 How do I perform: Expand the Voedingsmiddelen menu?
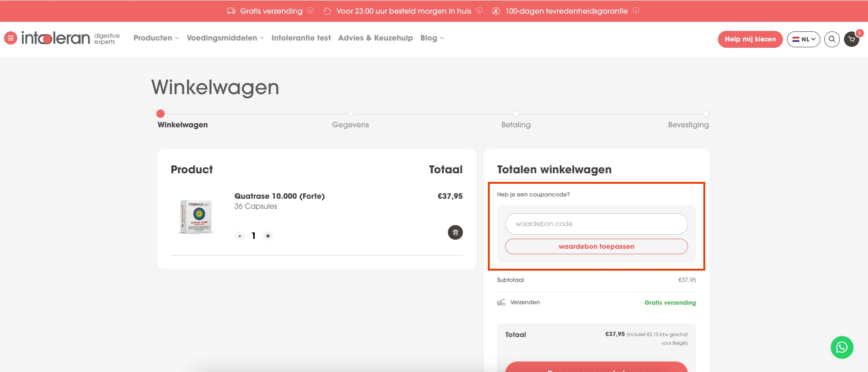225,38
